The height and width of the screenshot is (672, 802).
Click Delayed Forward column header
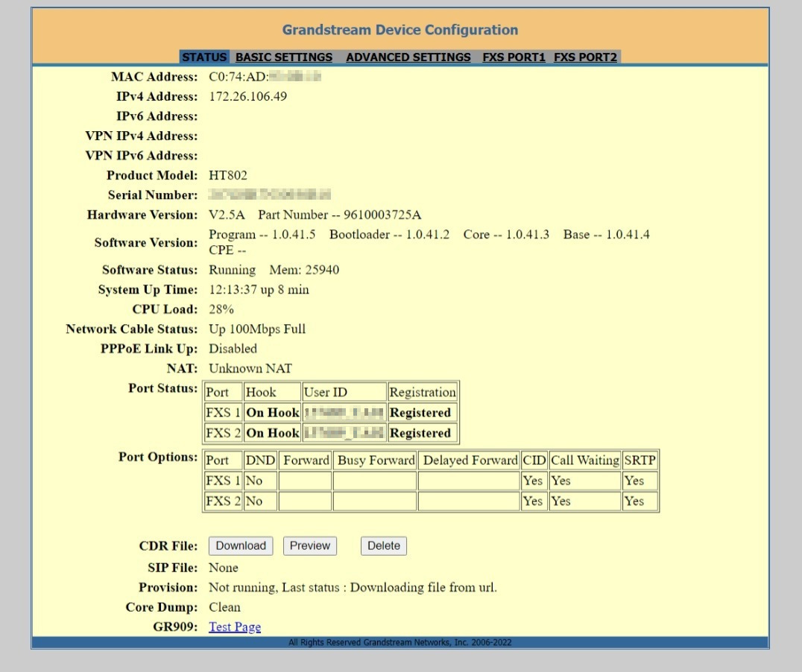[x=470, y=460]
